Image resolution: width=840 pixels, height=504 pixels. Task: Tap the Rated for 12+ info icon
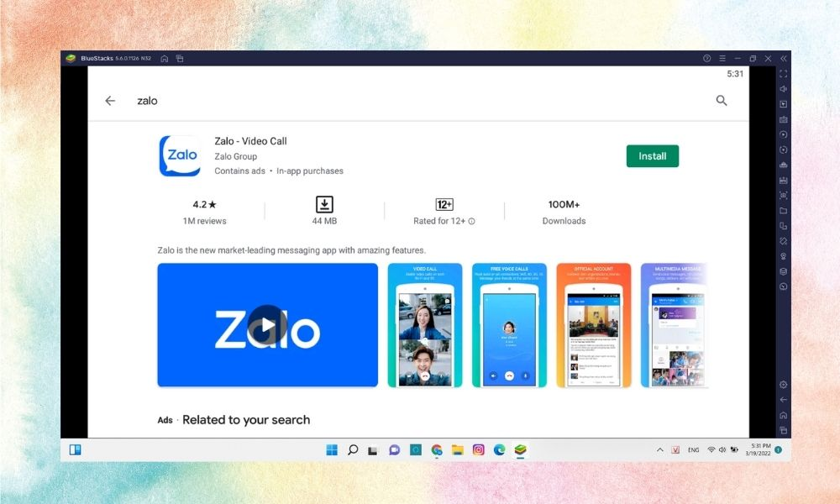coord(470,221)
